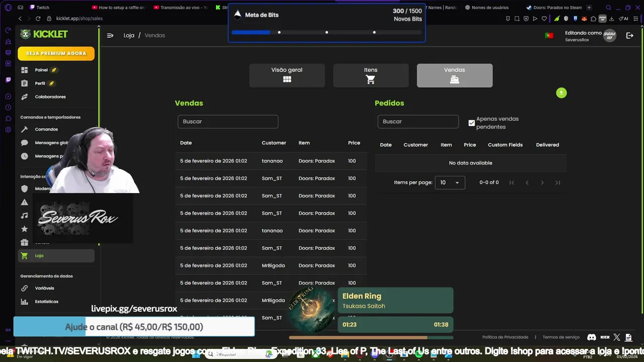Click the SeverusRox profile avatar
This screenshot has width=644, height=362.
tap(610, 36)
